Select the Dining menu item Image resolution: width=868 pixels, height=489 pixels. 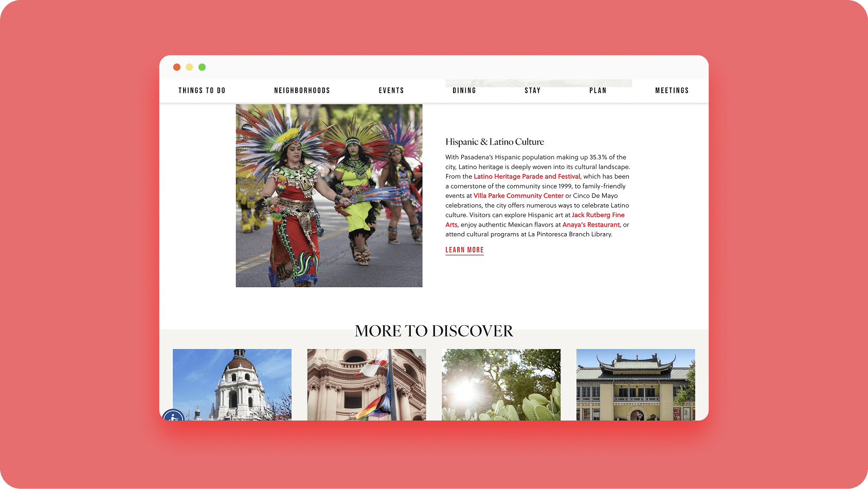pyautogui.click(x=464, y=91)
